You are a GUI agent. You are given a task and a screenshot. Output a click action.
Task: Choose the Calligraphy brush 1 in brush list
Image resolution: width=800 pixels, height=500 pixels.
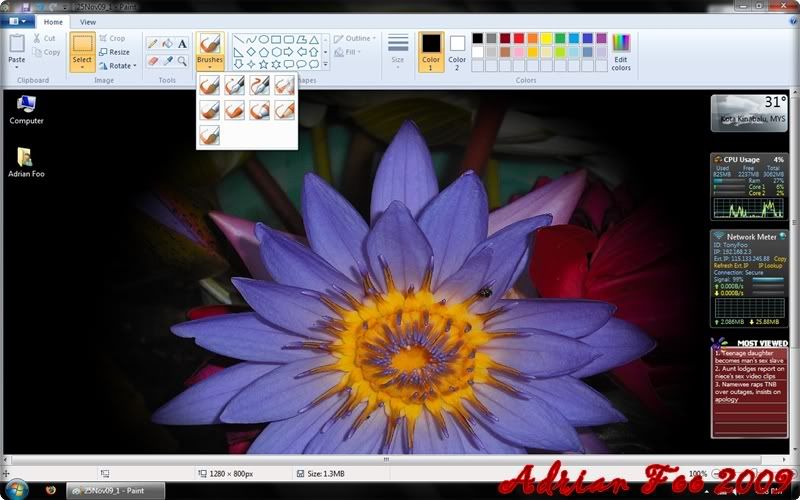point(234,85)
